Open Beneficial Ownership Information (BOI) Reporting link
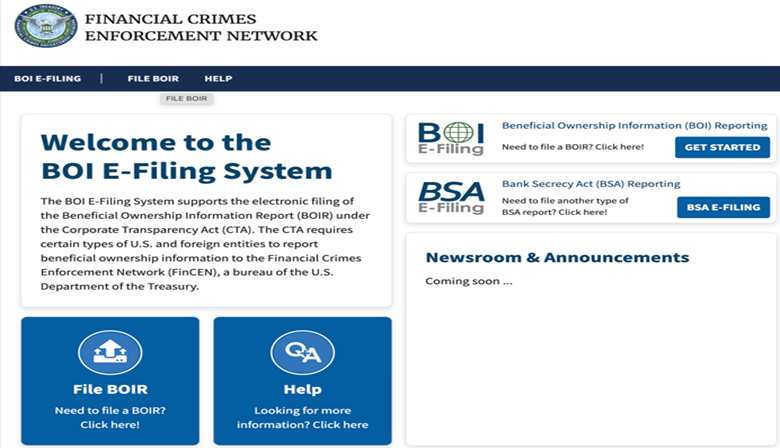 coord(634,126)
